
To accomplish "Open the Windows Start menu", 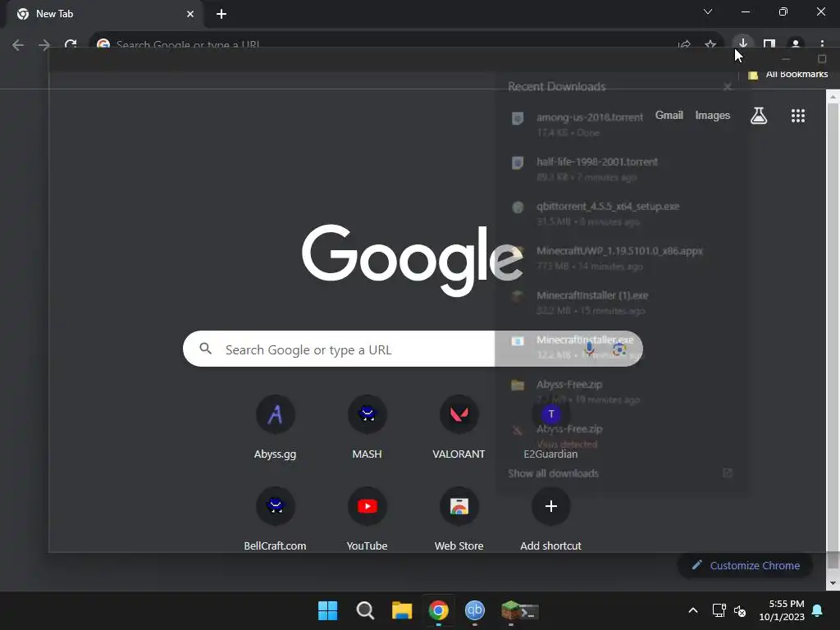I will point(328,610).
